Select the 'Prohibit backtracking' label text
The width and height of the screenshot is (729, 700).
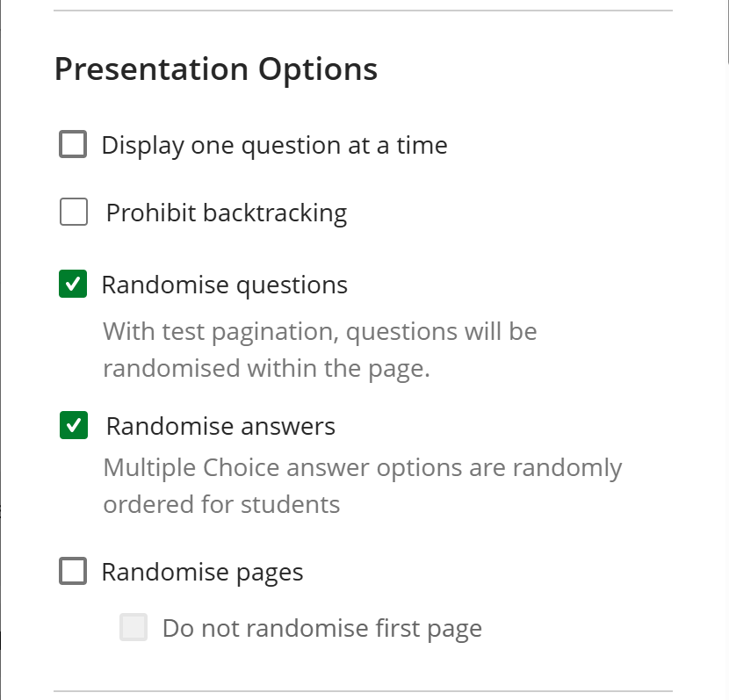point(226,213)
